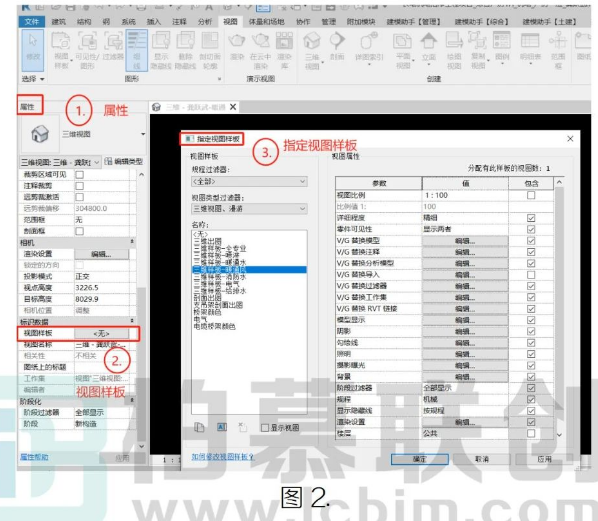Toggle the 远剪裁激活 checkbox

(79, 197)
